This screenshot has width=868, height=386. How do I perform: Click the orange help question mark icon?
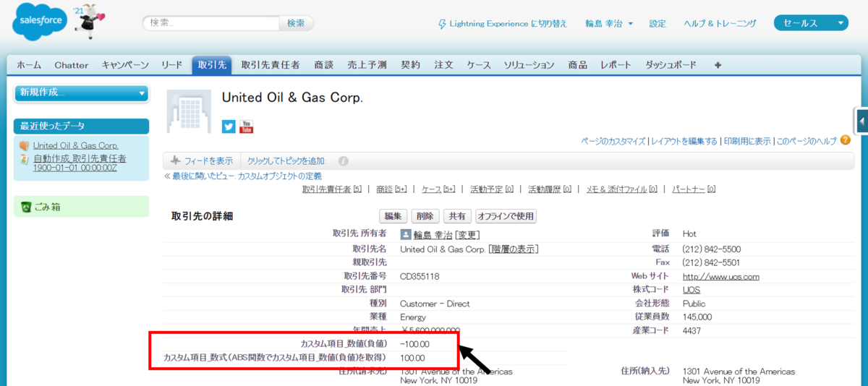point(846,140)
